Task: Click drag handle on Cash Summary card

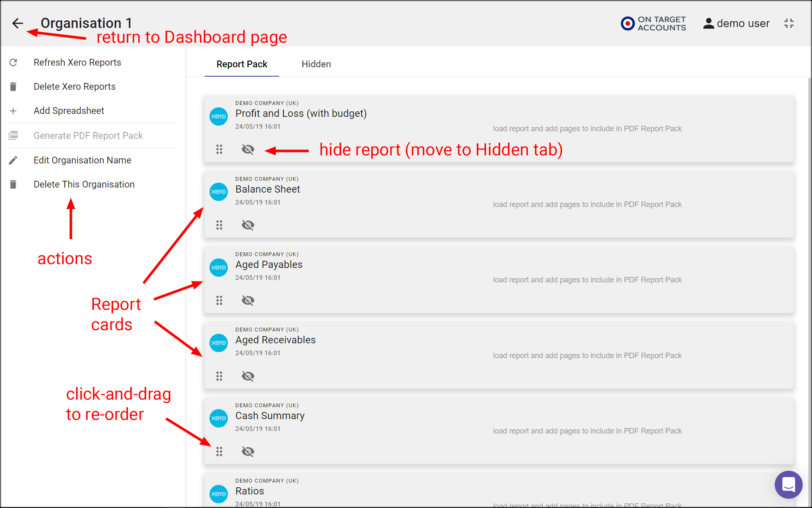Action: [x=219, y=451]
